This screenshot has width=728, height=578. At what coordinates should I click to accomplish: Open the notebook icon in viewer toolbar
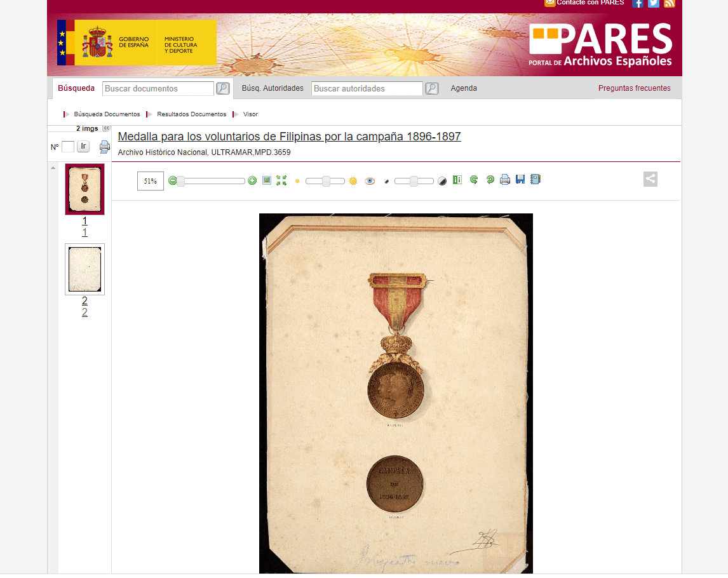coord(536,180)
